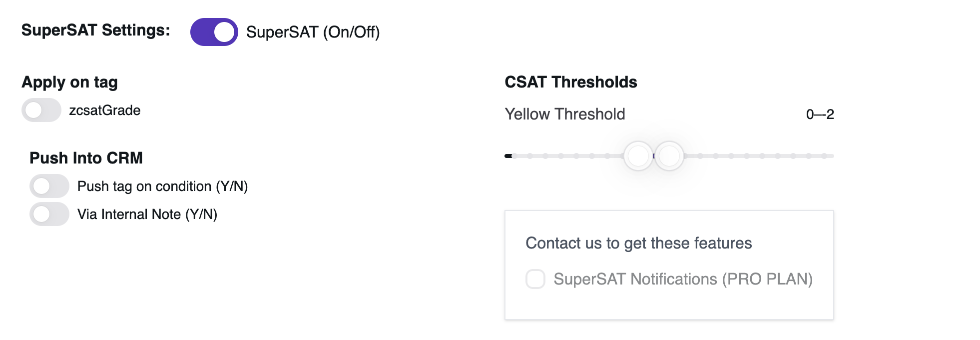
Task: Click the right Yellow Threshold slider handle
Action: click(669, 156)
